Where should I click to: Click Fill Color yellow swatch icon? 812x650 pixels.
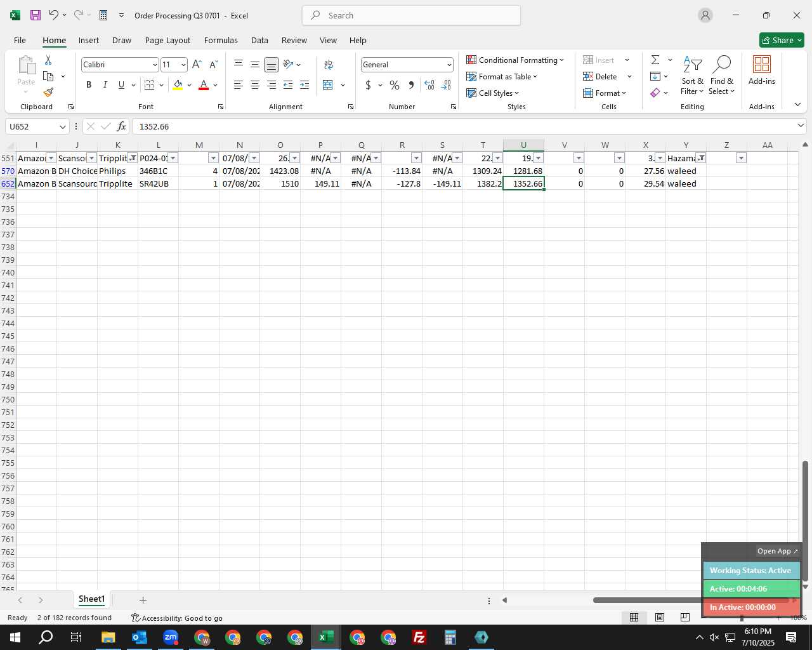pos(178,84)
